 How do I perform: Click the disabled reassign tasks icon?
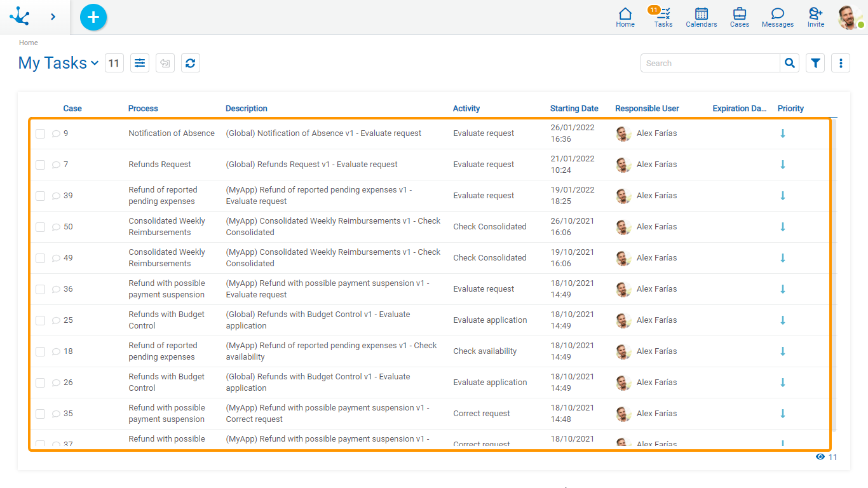pos(165,63)
